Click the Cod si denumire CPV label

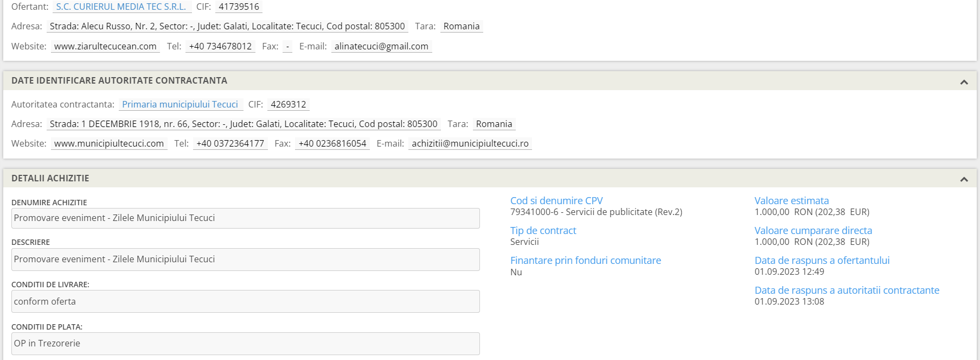pyautogui.click(x=556, y=200)
